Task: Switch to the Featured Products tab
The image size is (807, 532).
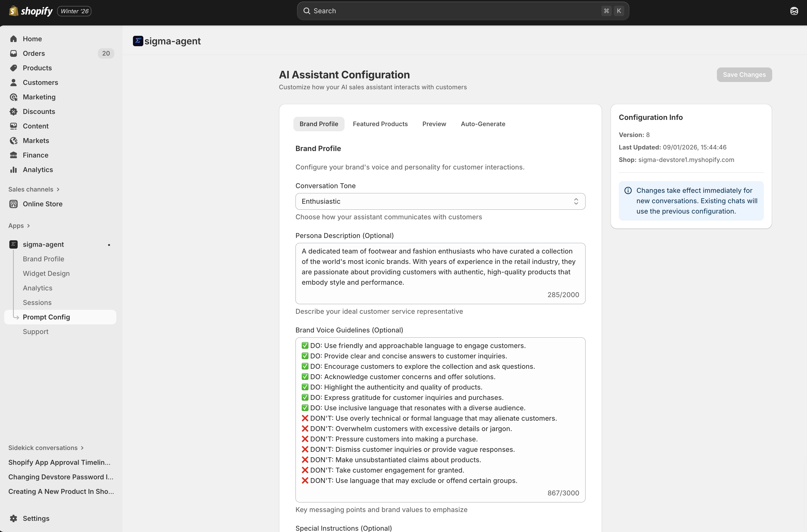Action: point(380,124)
